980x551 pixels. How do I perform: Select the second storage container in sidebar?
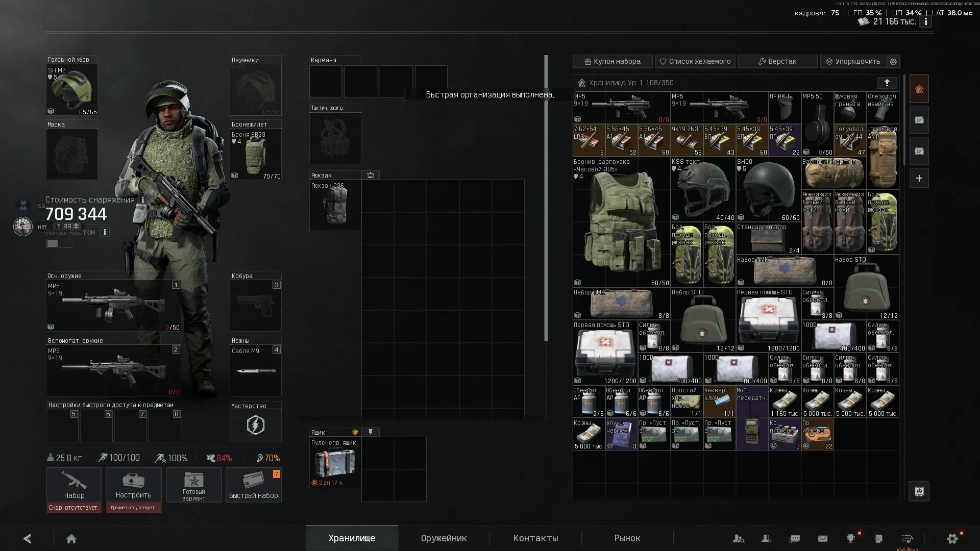point(919,120)
